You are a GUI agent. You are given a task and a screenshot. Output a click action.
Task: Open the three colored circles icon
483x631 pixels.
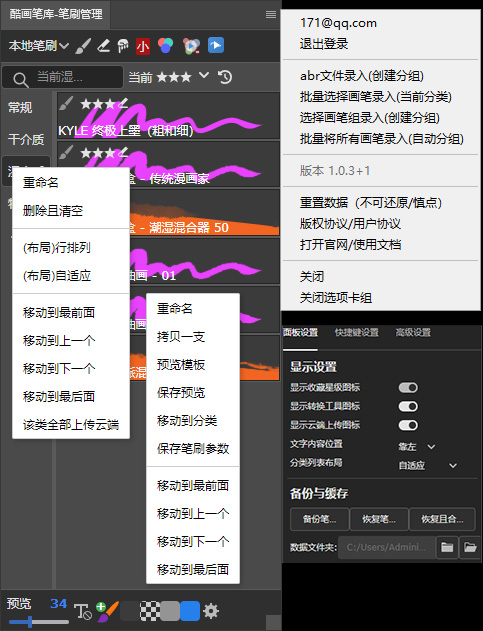[165, 45]
